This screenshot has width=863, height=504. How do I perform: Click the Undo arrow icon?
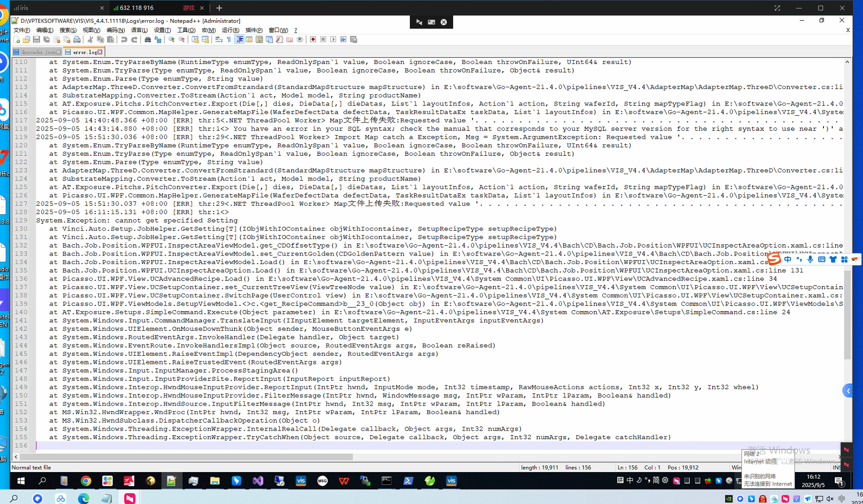click(x=124, y=40)
